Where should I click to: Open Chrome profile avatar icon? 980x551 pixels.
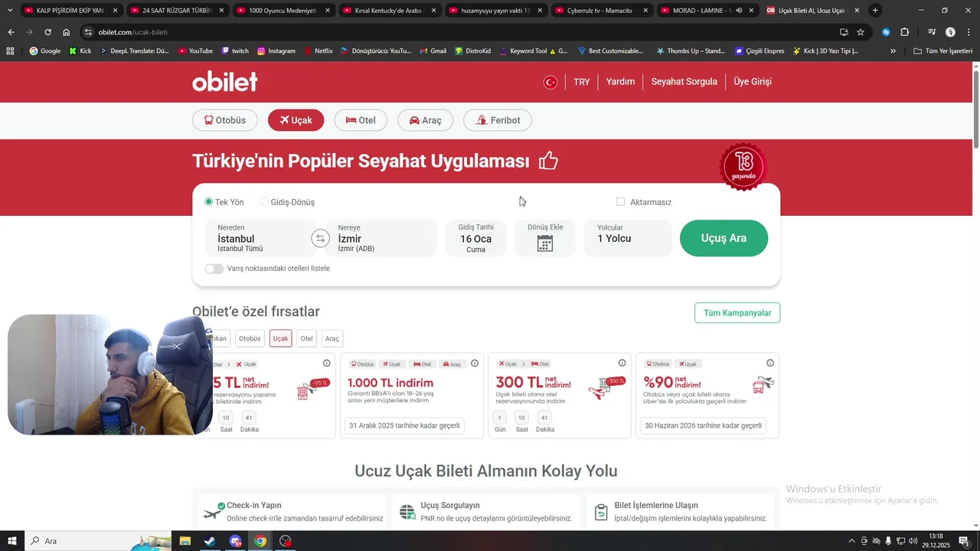point(950,32)
